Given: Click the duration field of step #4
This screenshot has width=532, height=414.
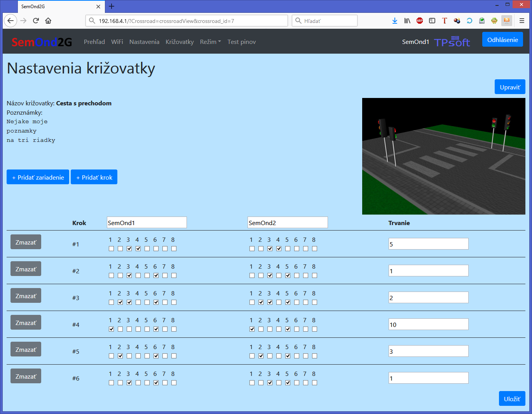Looking at the screenshot, I should click(x=428, y=325).
